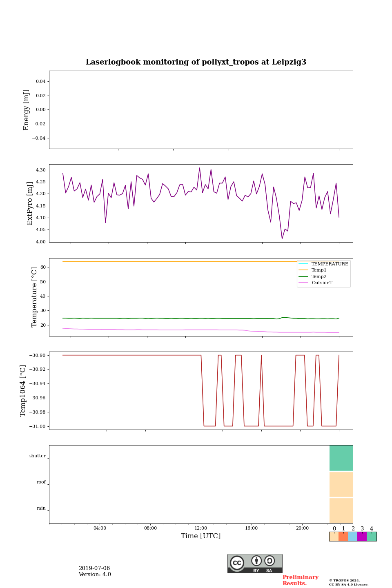Click the colorbar swatch for value 0
Image resolution: width=392 pixels, height=588 pixels.
pyautogui.click(x=334, y=537)
